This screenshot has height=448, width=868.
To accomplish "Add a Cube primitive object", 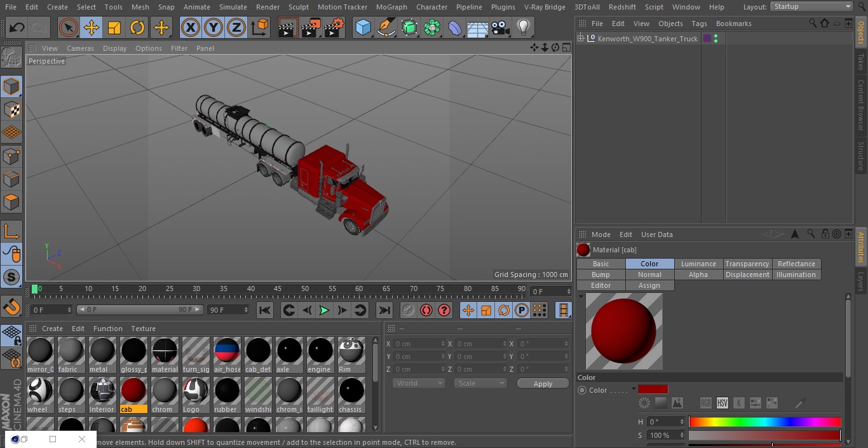I will [363, 27].
